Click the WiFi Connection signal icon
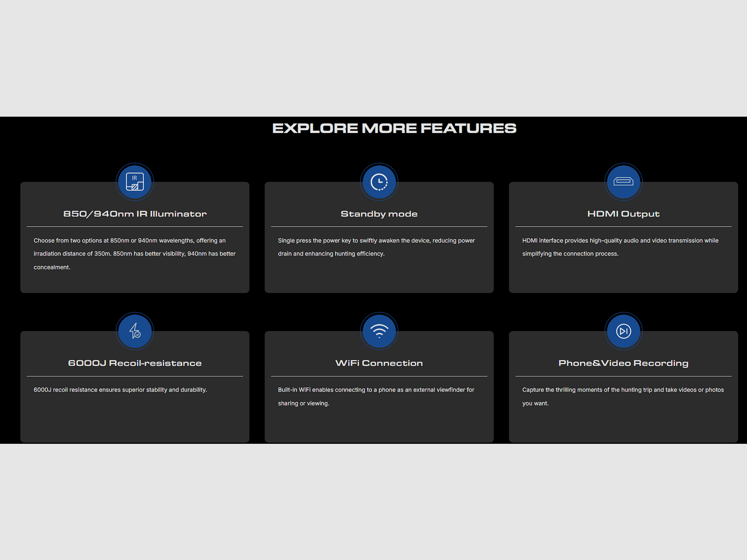 pyautogui.click(x=379, y=331)
